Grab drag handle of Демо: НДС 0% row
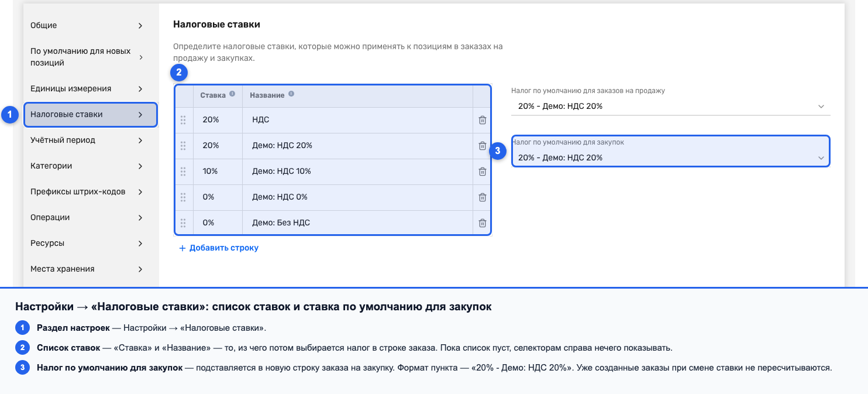 (x=183, y=197)
